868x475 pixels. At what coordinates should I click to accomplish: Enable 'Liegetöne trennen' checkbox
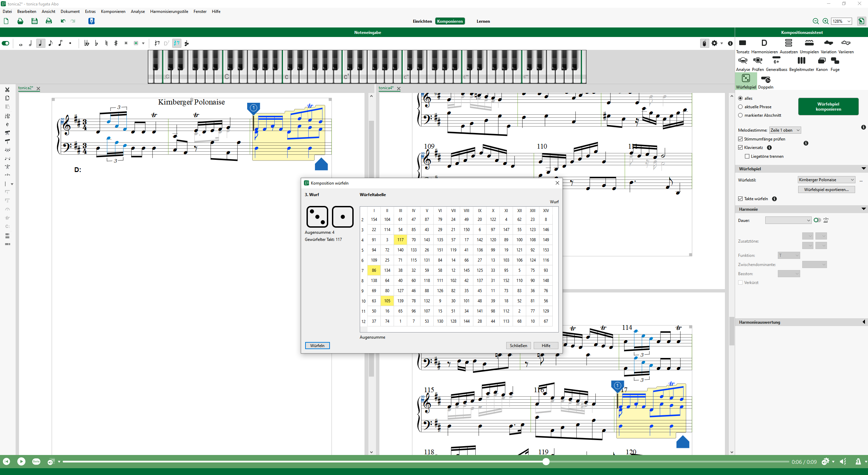coord(747,156)
